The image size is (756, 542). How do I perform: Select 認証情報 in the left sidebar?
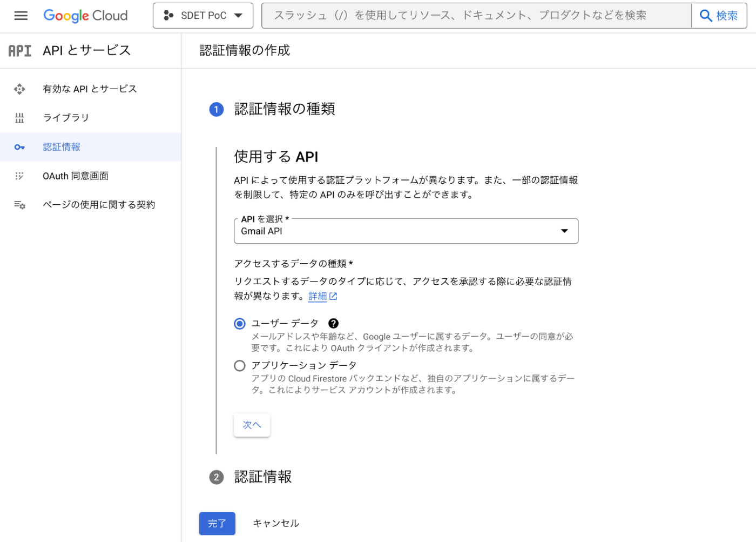tap(61, 146)
